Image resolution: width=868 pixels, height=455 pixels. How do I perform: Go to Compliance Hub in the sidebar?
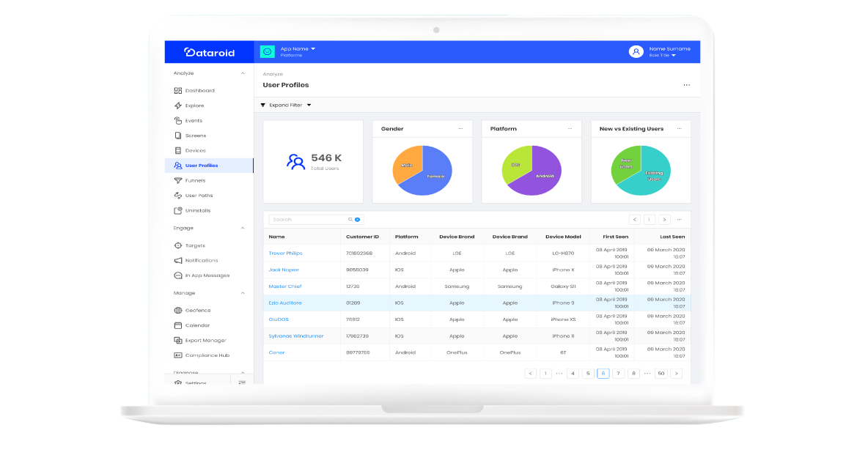(207, 355)
